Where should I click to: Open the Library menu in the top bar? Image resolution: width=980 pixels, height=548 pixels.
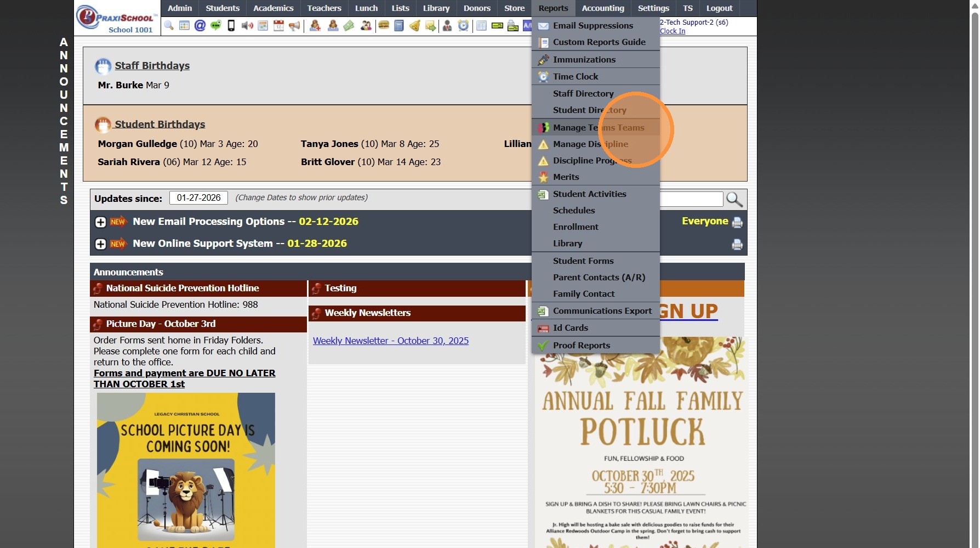(436, 8)
